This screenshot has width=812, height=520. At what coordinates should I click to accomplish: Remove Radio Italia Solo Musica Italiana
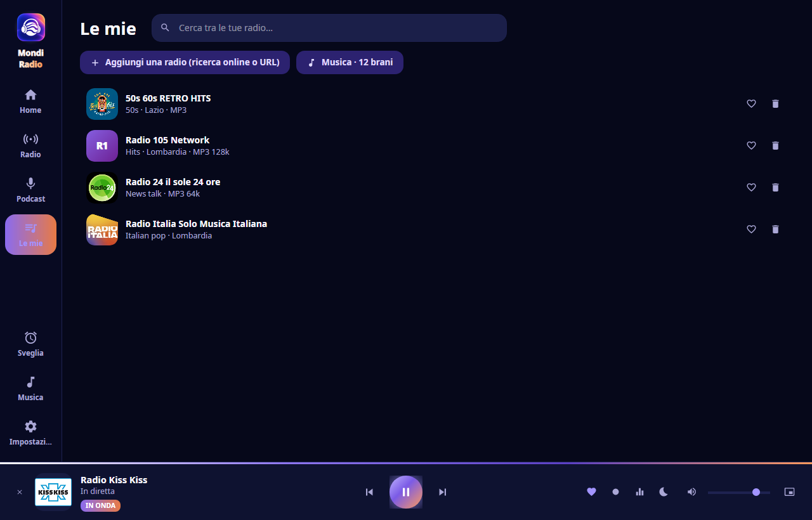point(775,230)
